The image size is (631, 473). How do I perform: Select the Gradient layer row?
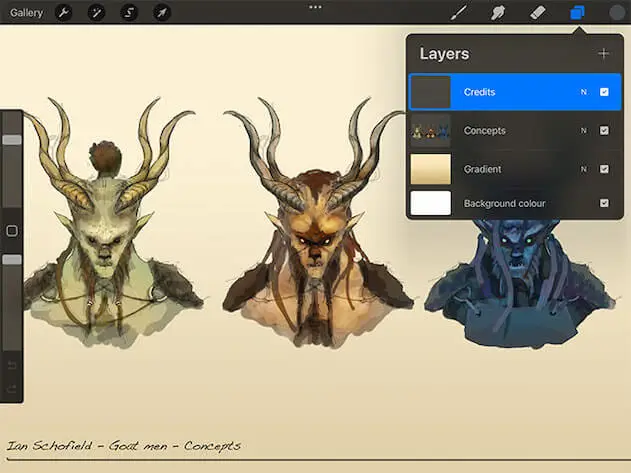[510, 169]
